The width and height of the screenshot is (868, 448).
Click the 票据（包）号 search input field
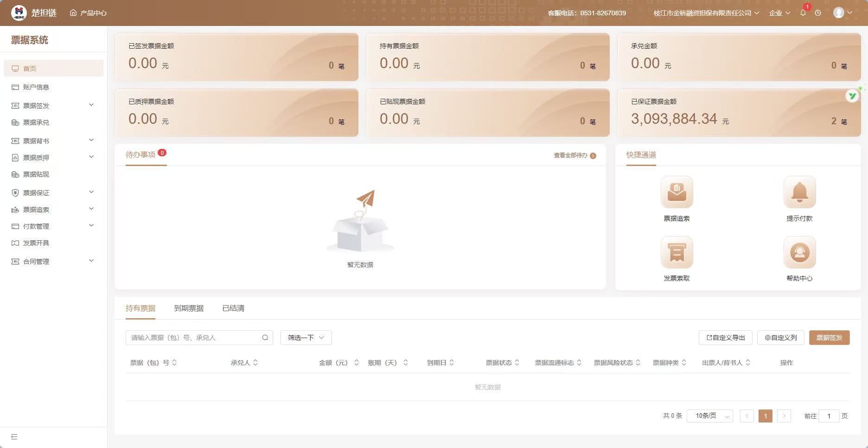(195, 338)
